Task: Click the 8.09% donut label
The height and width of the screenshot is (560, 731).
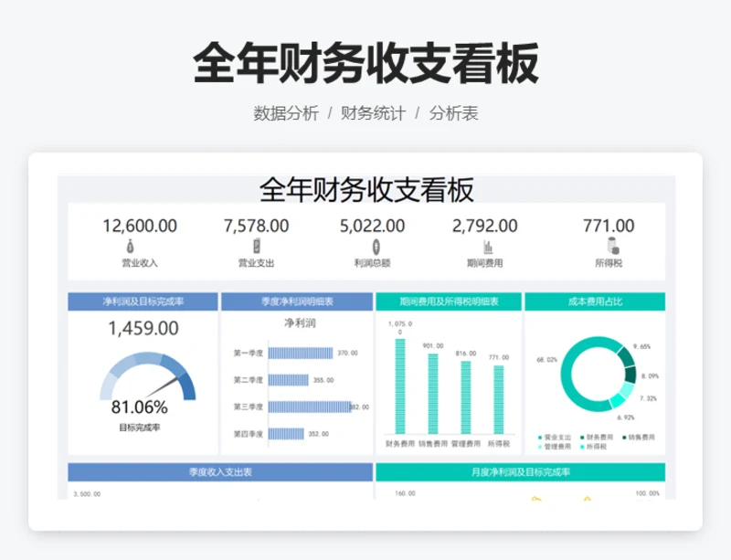Action: tap(650, 375)
